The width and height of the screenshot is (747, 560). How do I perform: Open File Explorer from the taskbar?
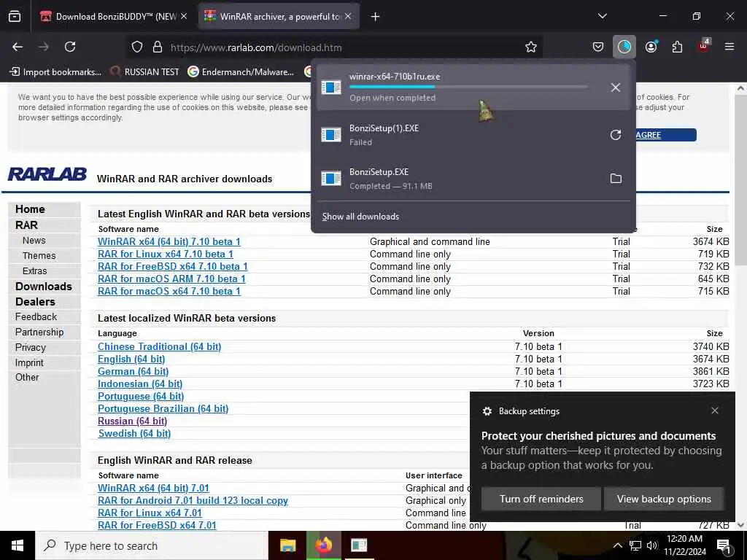[x=287, y=545]
